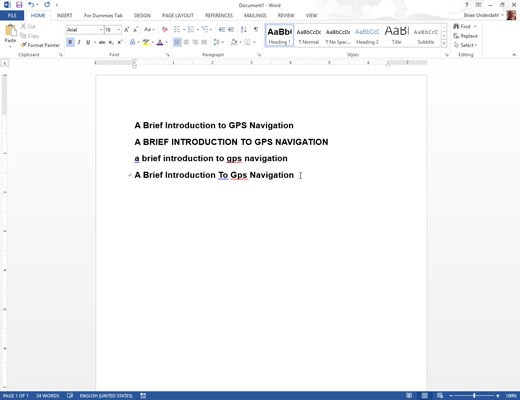Open the Arial font name dropdown
The height and width of the screenshot is (400, 520).
[85, 30]
